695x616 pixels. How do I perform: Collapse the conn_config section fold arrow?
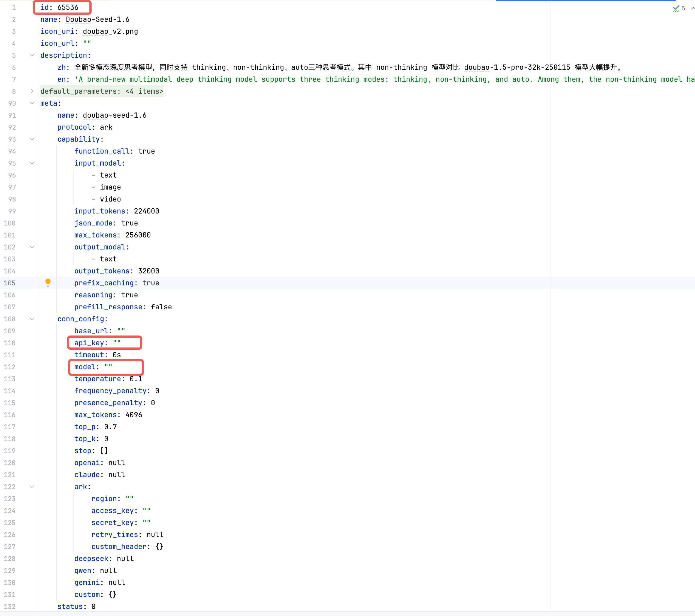tap(32, 319)
